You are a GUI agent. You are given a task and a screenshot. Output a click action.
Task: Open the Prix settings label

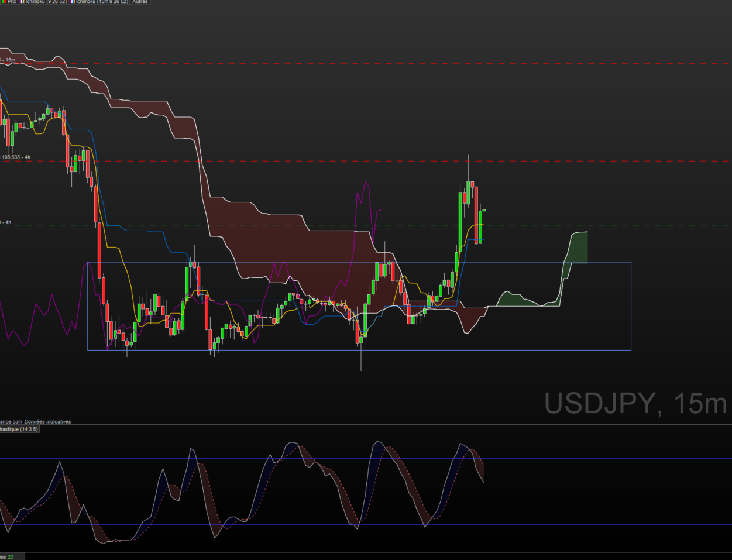click(12, 2)
